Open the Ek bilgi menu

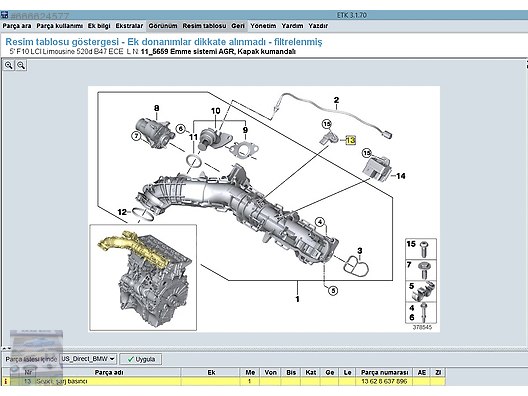tap(99, 26)
